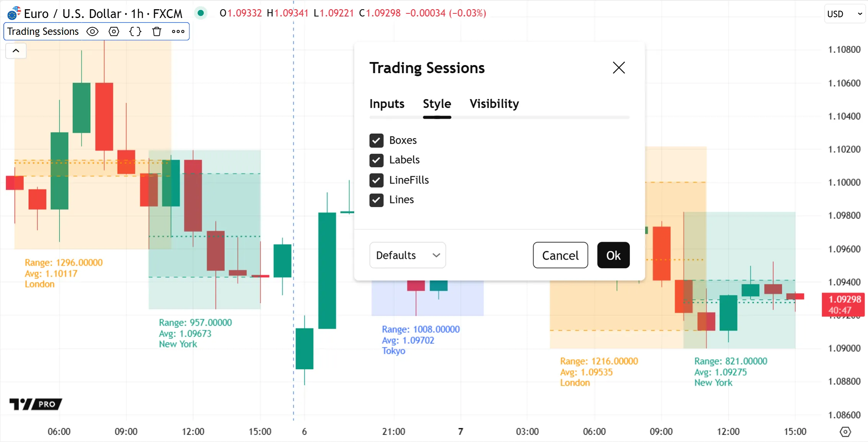Hide the Trading Sessions indicator via eye icon
This screenshot has width=868, height=442.
click(x=92, y=31)
